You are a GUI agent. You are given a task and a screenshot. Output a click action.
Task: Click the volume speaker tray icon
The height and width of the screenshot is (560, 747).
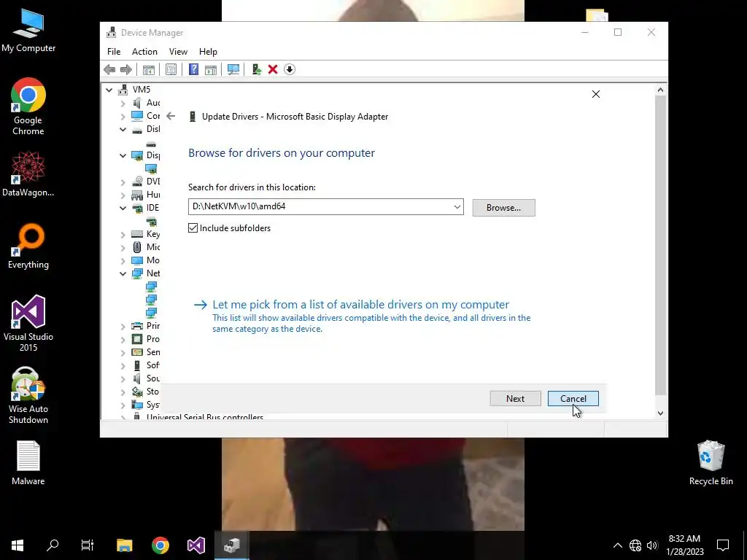tap(652, 545)
